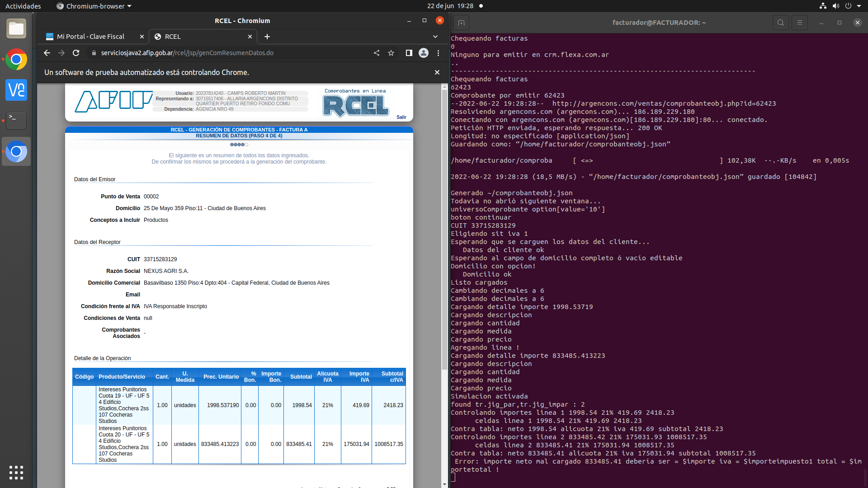Viewport: 868px width, 488px height.
Task: Show applications grid in the dock
Action: (x=16, y=472)
